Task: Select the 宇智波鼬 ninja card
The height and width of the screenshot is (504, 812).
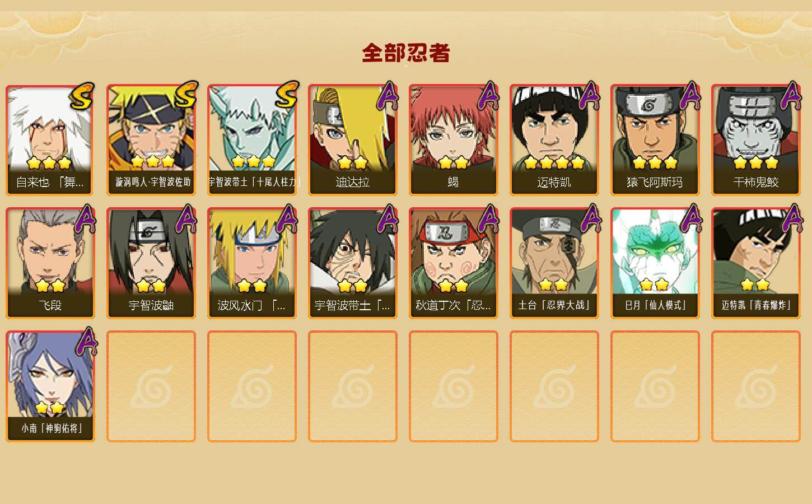Action: point(151,263)
